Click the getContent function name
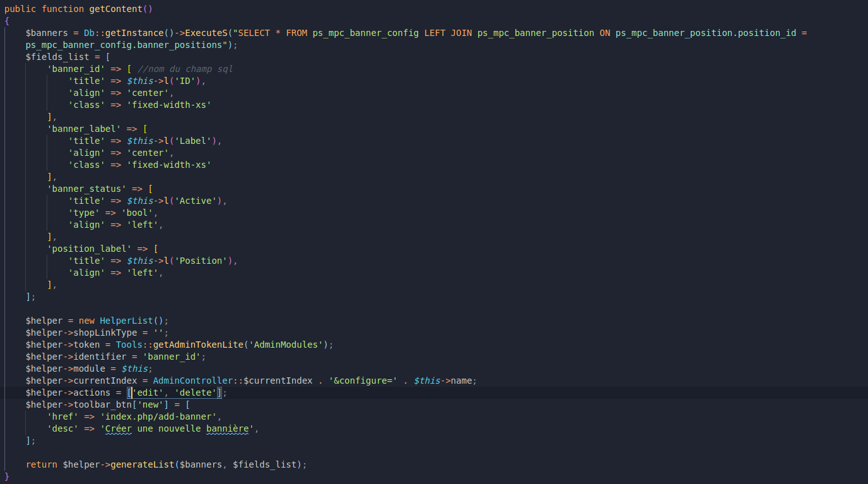 tap(116, 9)
